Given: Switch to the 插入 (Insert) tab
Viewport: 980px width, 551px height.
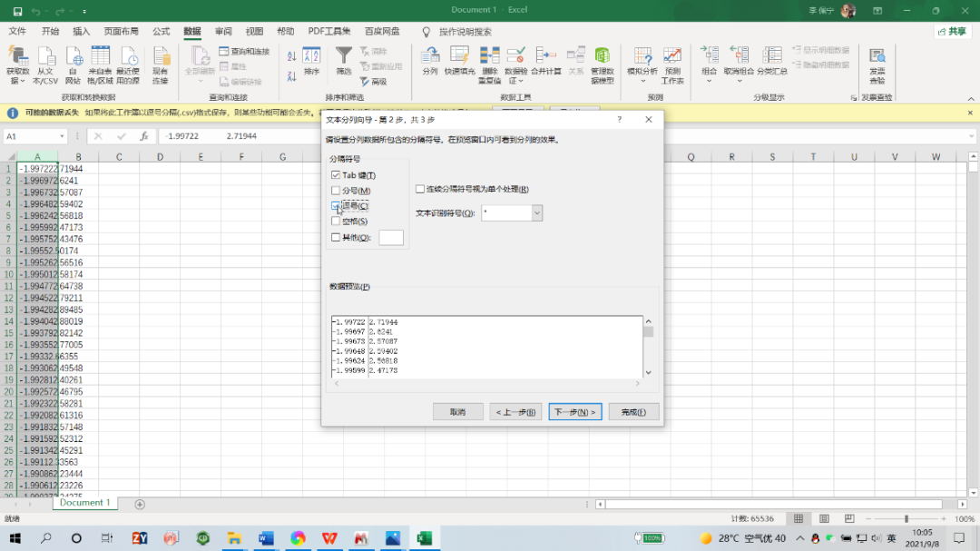Looking at the screenshot, I should point(82,31).
